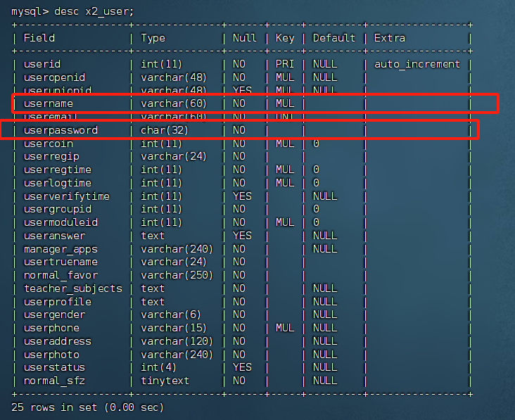Click the 'userstatus' field name
Image resolution: width=515 pixels, height=420 pixels.
[x=54, y=367]
